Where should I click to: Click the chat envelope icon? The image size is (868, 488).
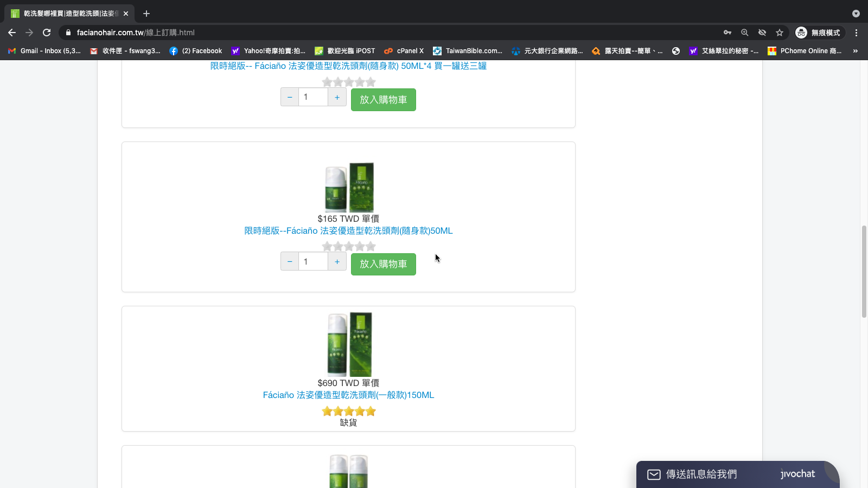coord(654,474)
